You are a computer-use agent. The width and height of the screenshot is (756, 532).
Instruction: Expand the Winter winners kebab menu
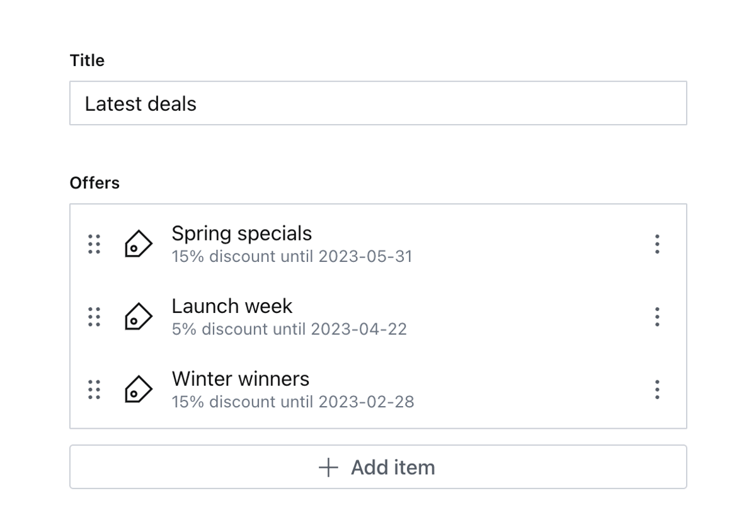tap(657, 390)
